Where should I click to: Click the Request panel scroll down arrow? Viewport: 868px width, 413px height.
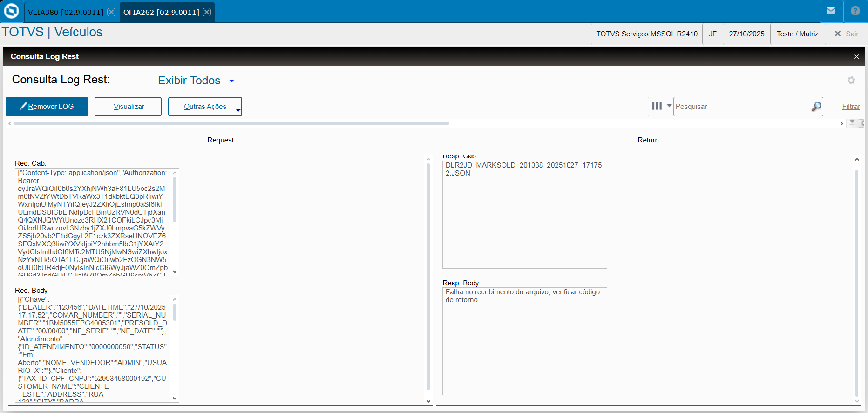point(429,401)
